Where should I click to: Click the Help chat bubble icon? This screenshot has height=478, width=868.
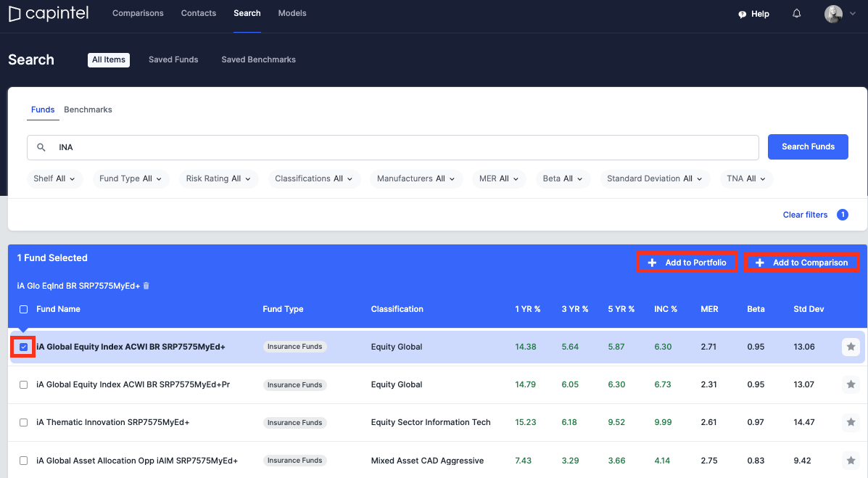pyautogui.click(x=743, y=15)
